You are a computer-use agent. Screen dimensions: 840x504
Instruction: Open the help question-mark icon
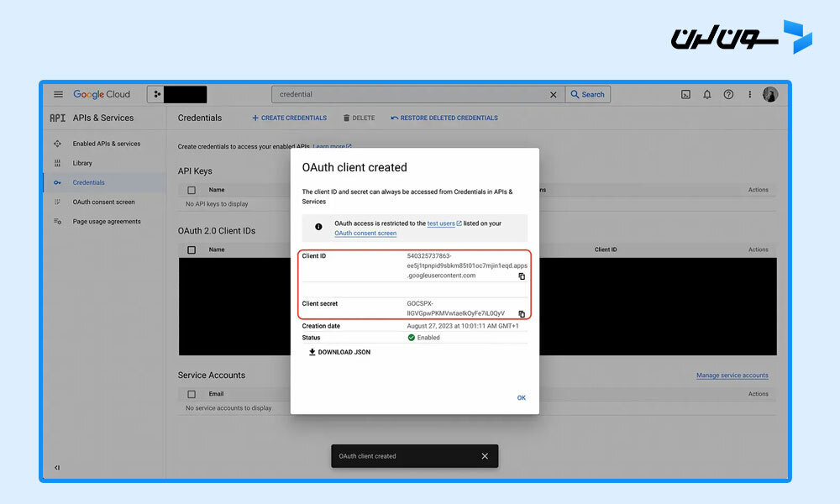pos(728,94)
